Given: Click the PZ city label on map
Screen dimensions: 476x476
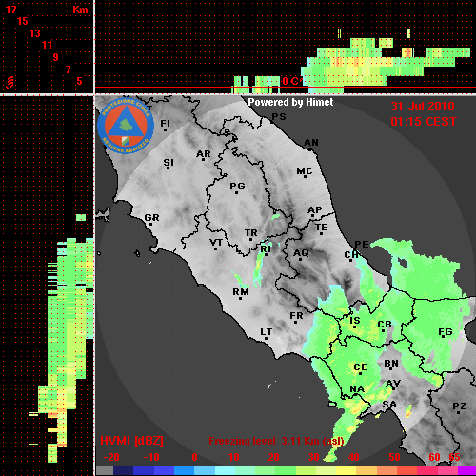Looking at the screenshot, I should [x=459, y=407].
